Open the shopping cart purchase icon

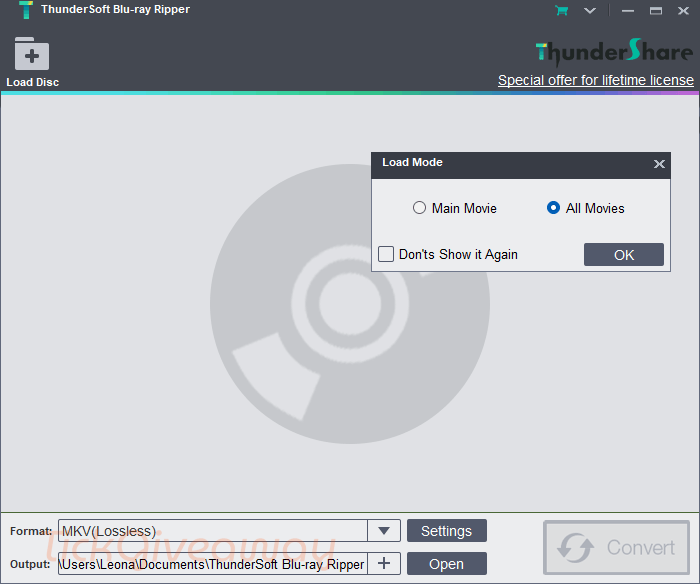point(562,10)
